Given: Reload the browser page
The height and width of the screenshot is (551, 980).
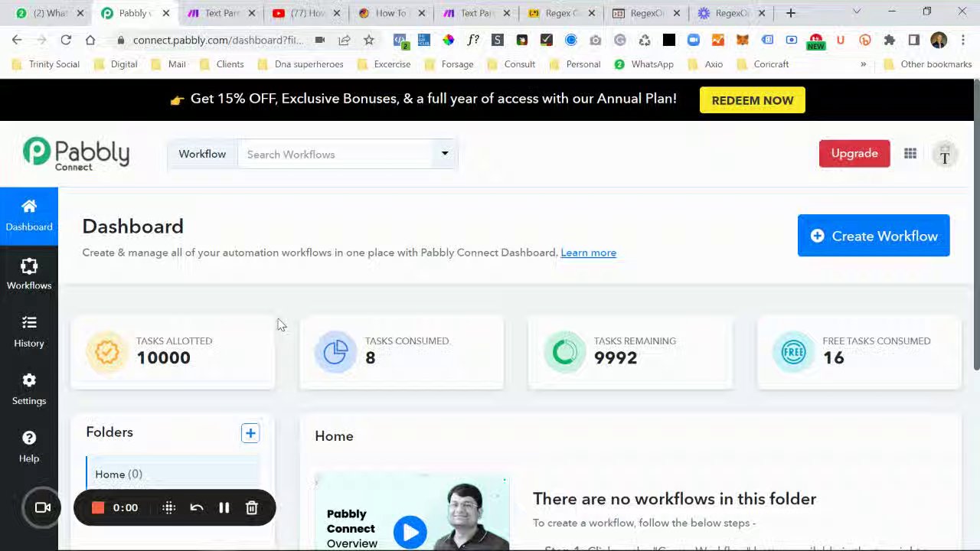Looking at the screenshot, I should (x=66, y=40).
